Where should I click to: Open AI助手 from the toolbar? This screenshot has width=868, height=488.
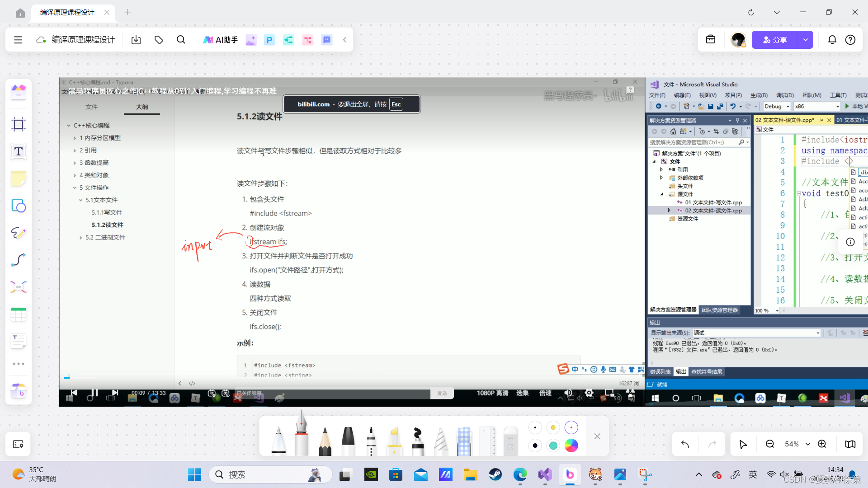[220, 40]
